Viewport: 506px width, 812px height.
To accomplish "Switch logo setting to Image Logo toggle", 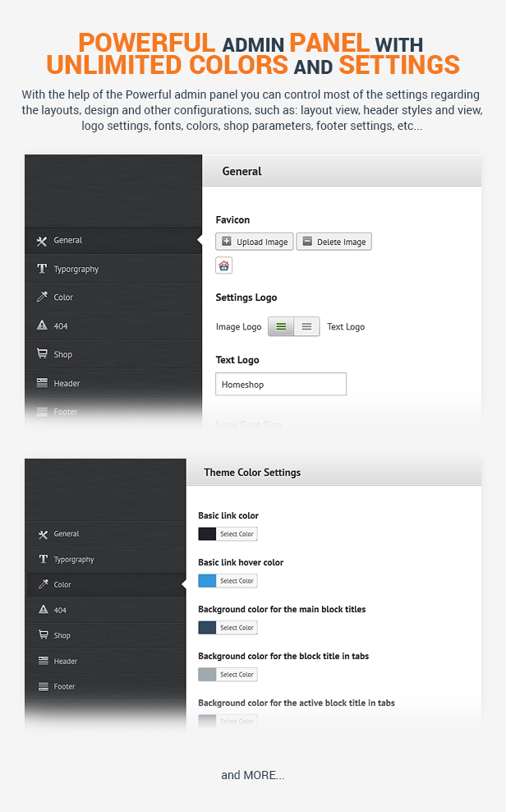I will click(x=281, y=327).
